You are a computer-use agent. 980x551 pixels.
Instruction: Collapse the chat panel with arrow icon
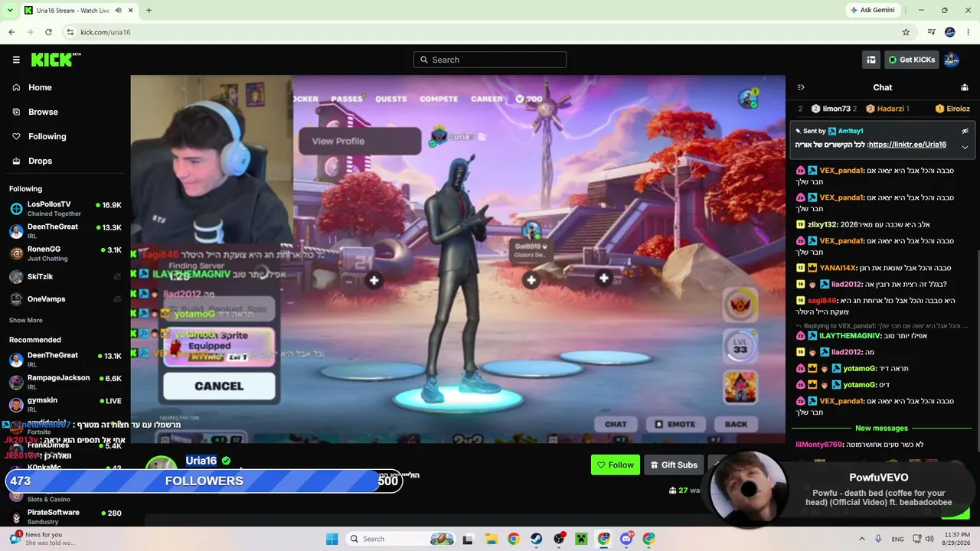(801, 87)
